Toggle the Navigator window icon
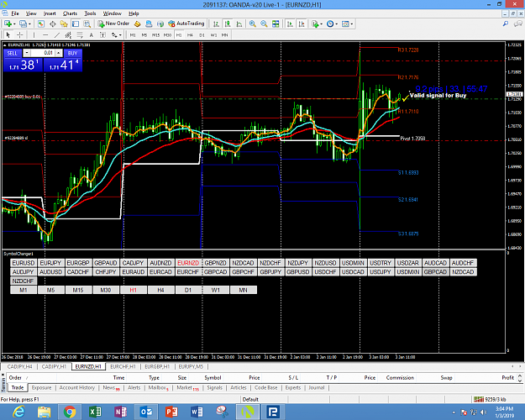 pos(64,24)
